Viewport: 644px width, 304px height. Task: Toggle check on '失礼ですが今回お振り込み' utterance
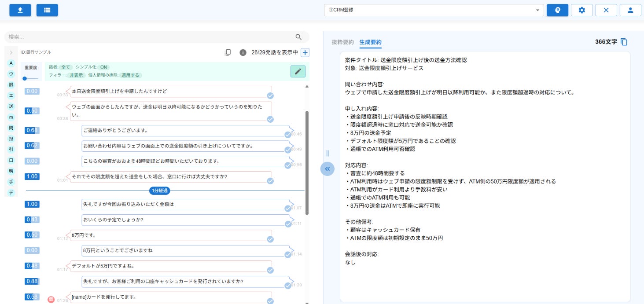pos(288,209)
